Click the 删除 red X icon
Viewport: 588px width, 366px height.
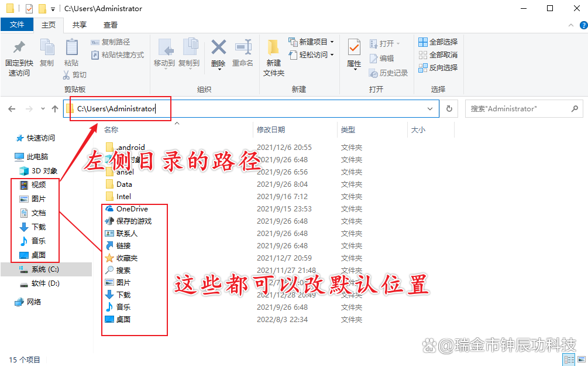[218, 47]
